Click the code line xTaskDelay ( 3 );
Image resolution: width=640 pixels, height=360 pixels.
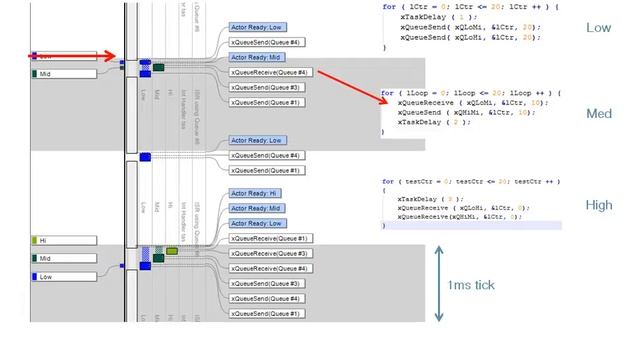coord(431,199)
